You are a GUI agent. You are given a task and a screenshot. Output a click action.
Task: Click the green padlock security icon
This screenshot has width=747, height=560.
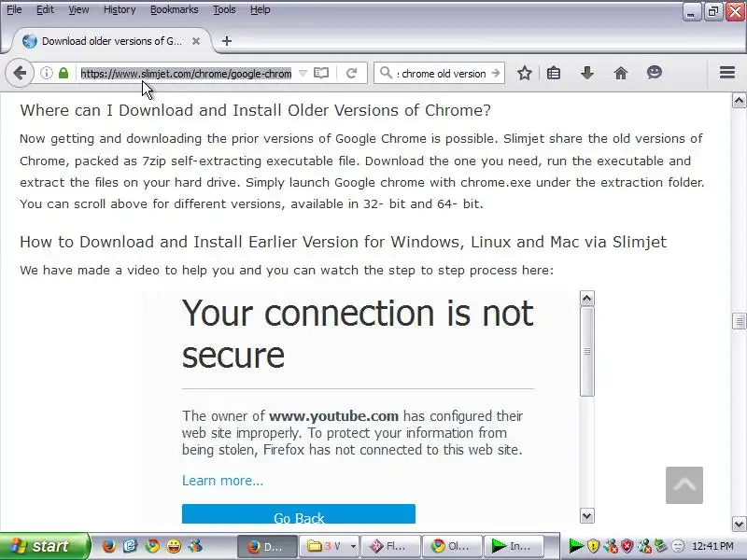pos(63,74)
